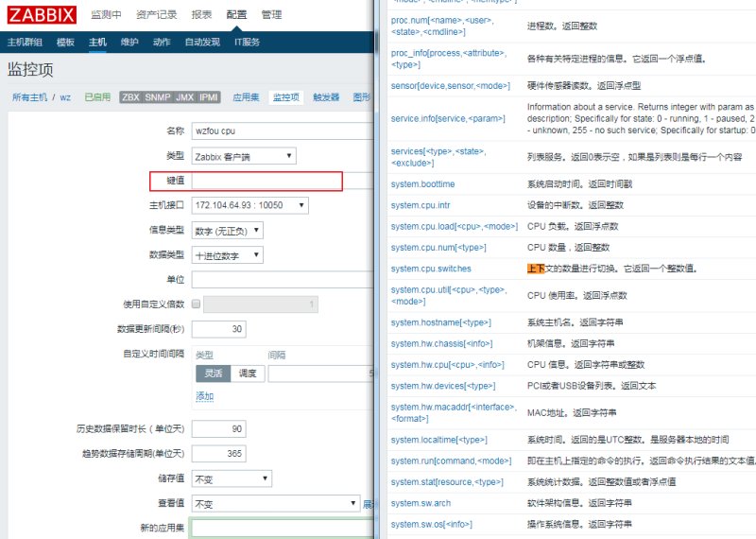Select key system.stat[resource,<type>]

[447, 482]
